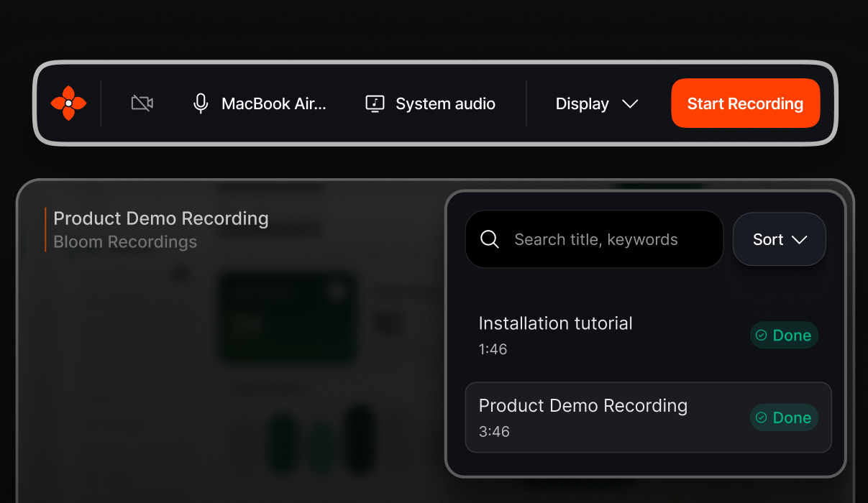Viewport: 868px width, 503px height.
Task: Click 3:46 duration text
Action: click(x=494, y=432)
